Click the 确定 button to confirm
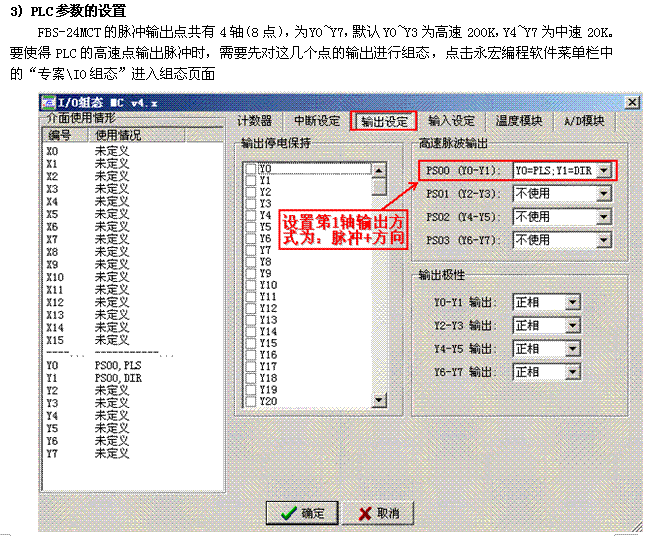663x536 pixels. (302, 513)
